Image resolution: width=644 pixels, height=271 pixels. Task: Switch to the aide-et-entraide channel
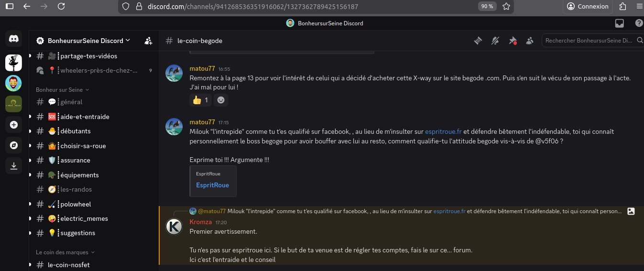tap(85, 117)
